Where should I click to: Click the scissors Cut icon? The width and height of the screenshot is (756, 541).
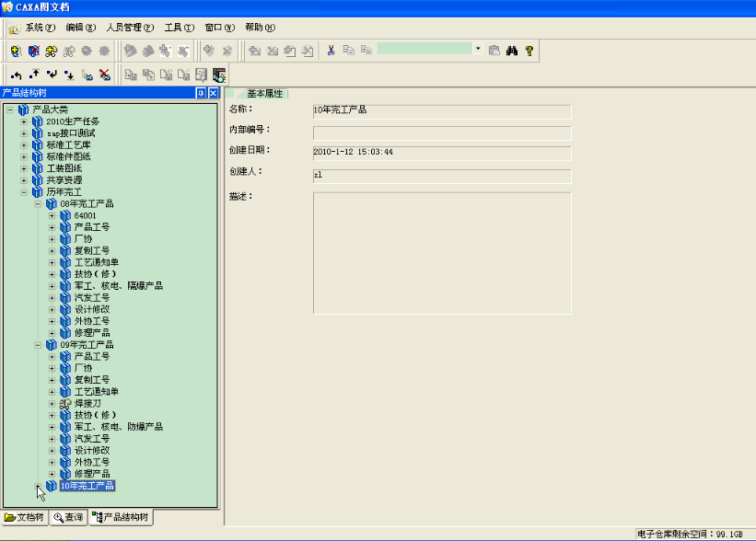(x=331, y=50)
